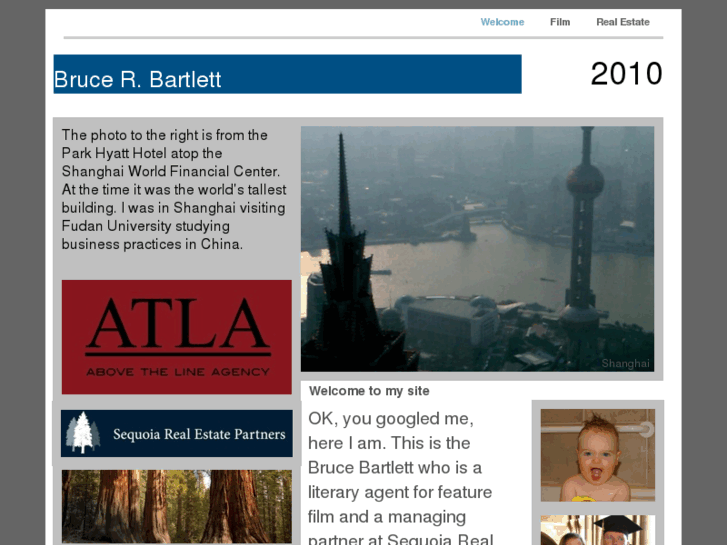
Task: Click the Bruce R. Bartlett title banner
Action: click(287, 74)
